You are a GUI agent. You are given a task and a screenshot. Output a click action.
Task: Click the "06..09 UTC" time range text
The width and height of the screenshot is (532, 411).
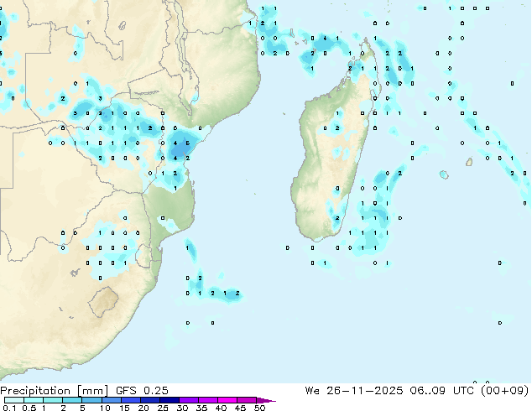pyautogui.click(x=441, y=391)
